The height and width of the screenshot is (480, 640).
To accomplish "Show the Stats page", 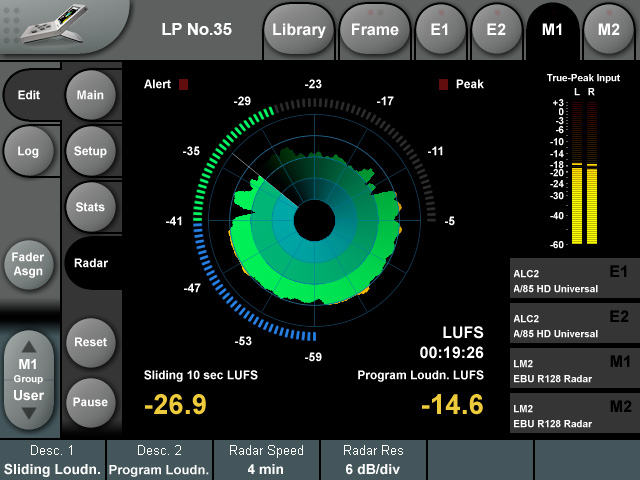I will pyautogui.click(x=91, y=207).
